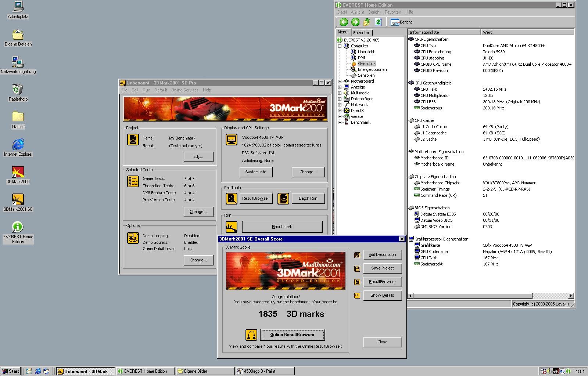Open the Datei menu in EVEREST
The width and height of the screenshot is (588, 376).
342,12
